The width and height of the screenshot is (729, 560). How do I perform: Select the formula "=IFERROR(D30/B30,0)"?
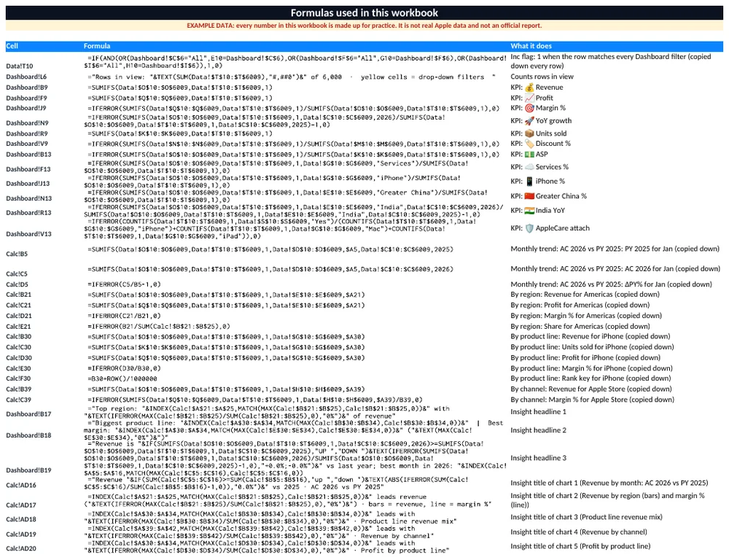point(124,368)
